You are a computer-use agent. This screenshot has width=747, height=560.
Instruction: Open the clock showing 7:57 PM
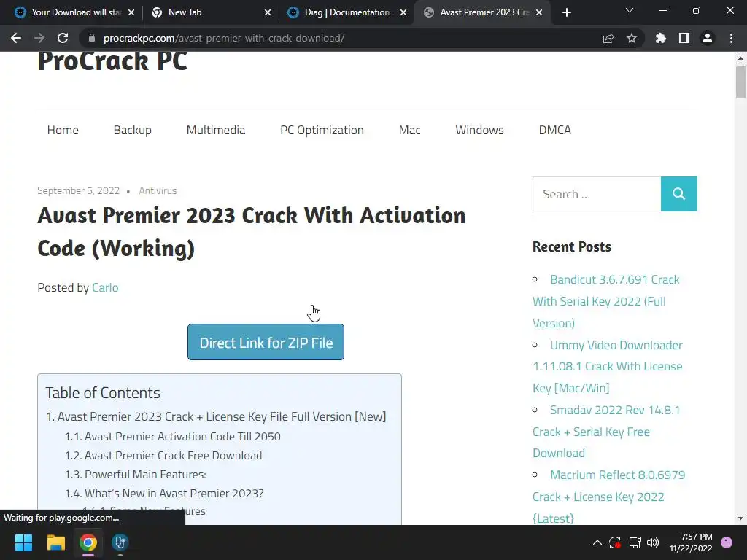[691, 542]
